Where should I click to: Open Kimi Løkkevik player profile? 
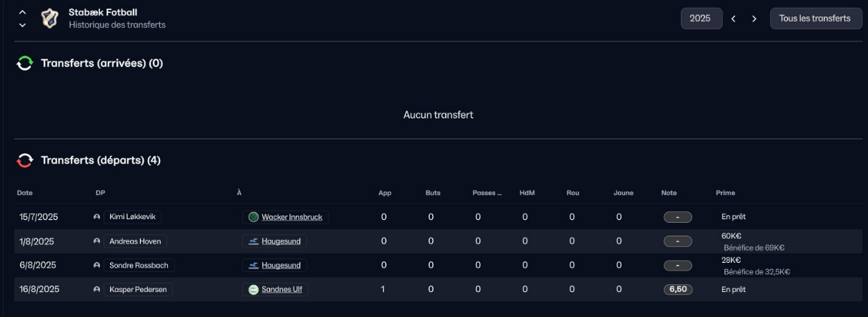(x=132, y=217)
